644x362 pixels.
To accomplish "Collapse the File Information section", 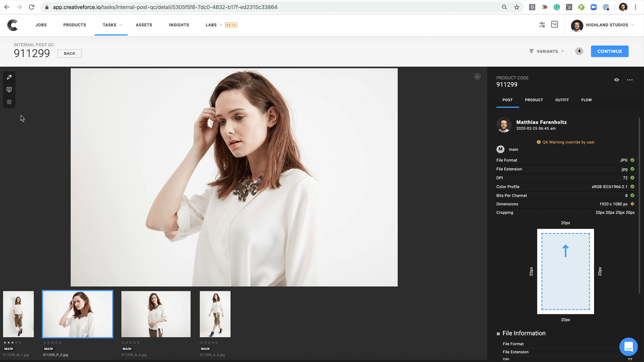I will [498, 334].
